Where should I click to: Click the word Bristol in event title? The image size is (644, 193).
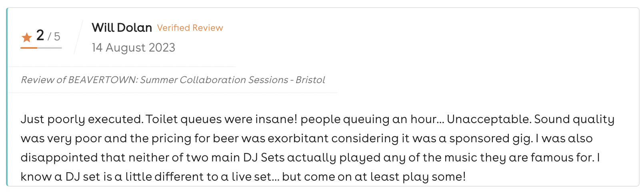(310, 80)
